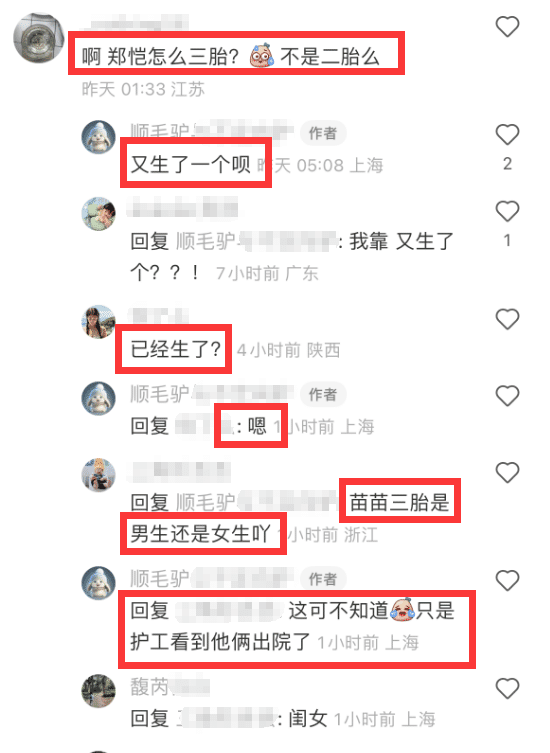Open the top commenter's profile avatar
Screen dimensions: 550x753
pyautogui.click(x=38, y=38)
